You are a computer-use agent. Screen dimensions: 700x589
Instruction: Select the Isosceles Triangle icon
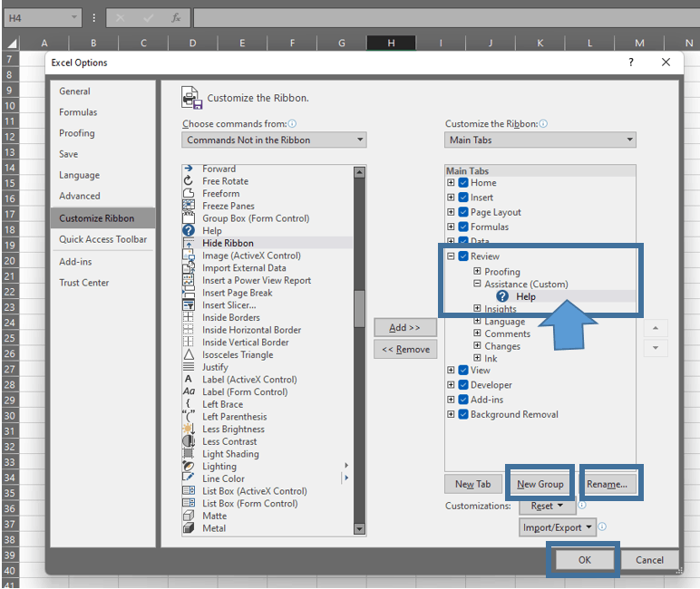[189, 354]
